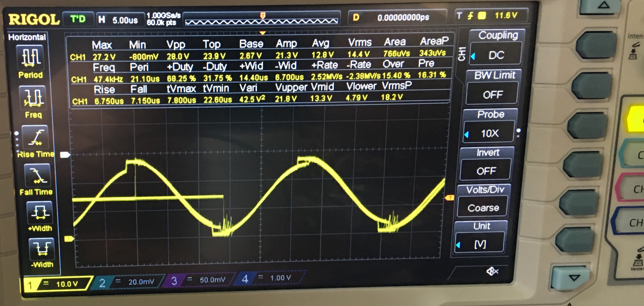
Task: Click the 60.0k pts memory depth readout
Action: 161,23
